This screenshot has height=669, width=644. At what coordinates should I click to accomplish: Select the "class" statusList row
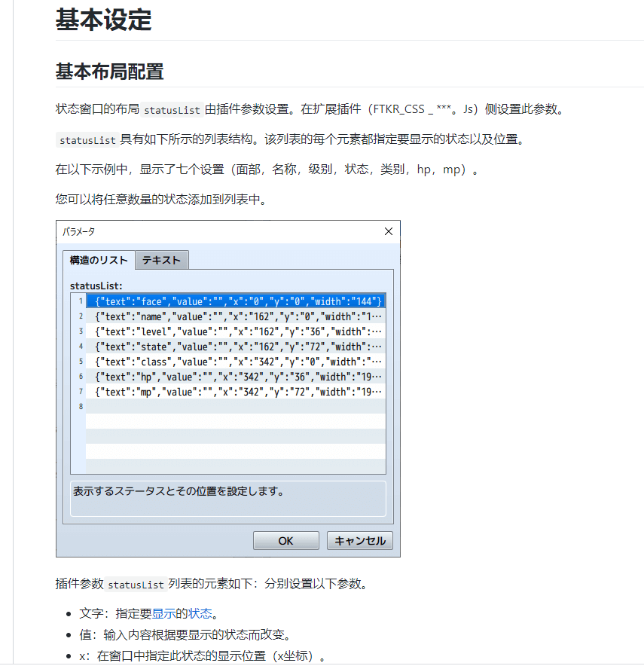click(x=236, y=362)
